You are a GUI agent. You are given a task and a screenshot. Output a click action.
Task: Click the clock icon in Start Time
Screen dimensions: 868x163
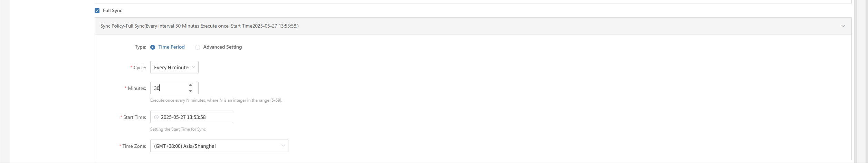(x=156, y=117)
